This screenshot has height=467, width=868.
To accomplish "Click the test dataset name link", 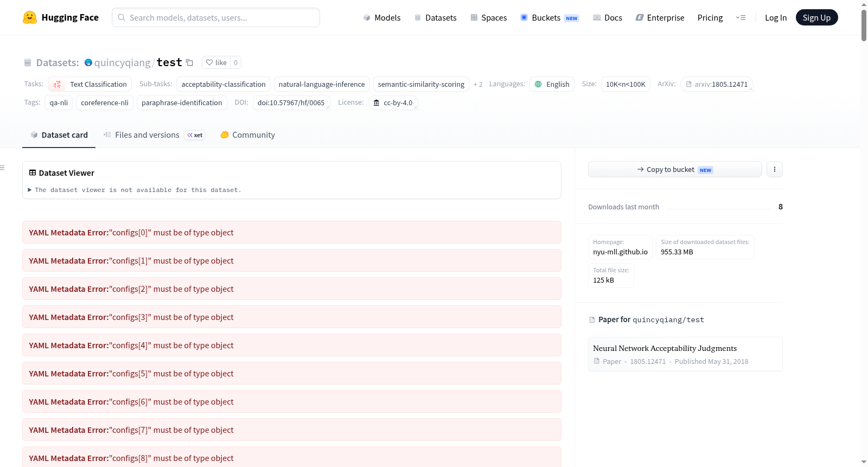I will pos(169,62).
